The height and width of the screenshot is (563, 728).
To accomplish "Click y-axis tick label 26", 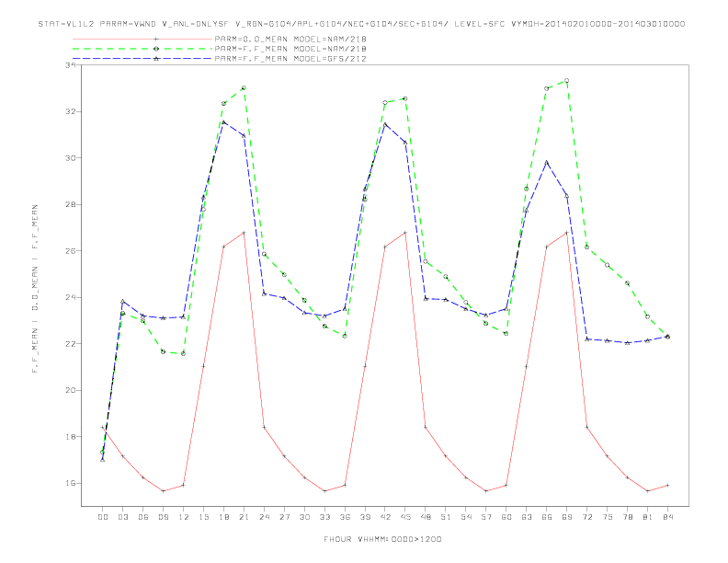I will (71, 251).
